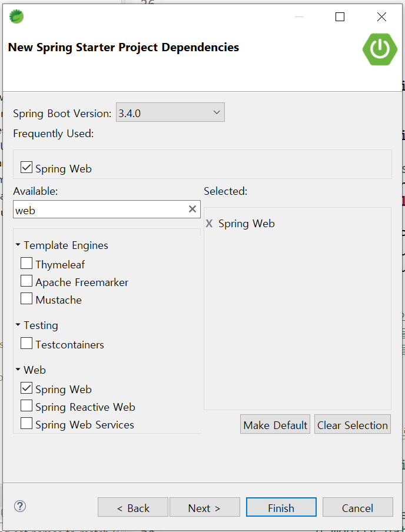This screenshot has height=532, width=405.
Task: Go to previous page with Back
Action: [132, 507]
